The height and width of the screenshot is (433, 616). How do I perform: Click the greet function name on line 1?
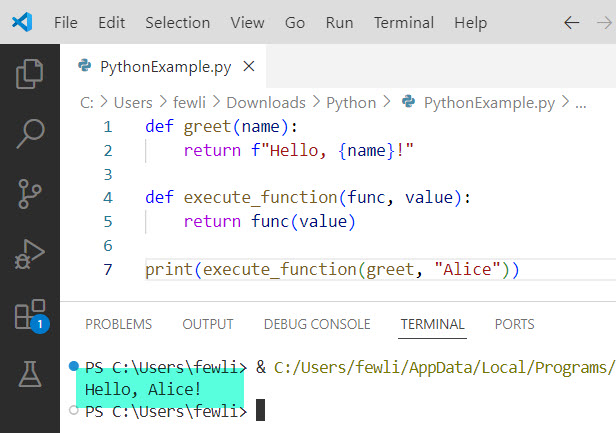tap(207, 127)
